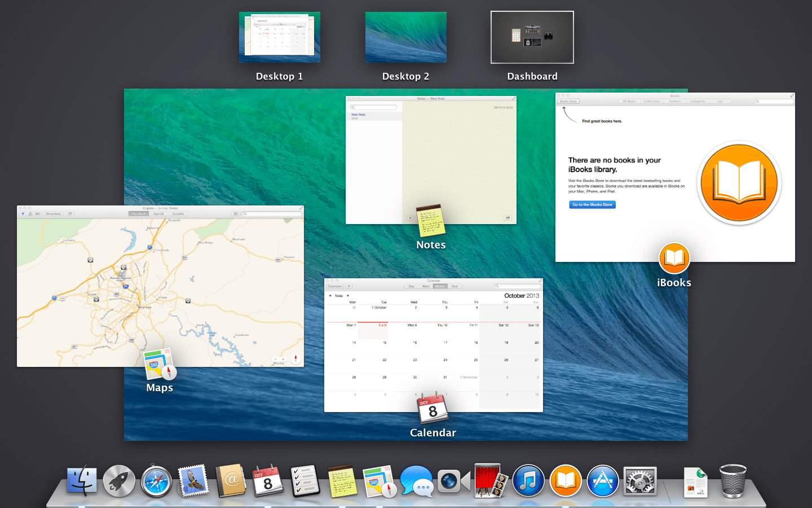Select the Standard map view in Maps

pyautogui.click(x=139, y=214)
